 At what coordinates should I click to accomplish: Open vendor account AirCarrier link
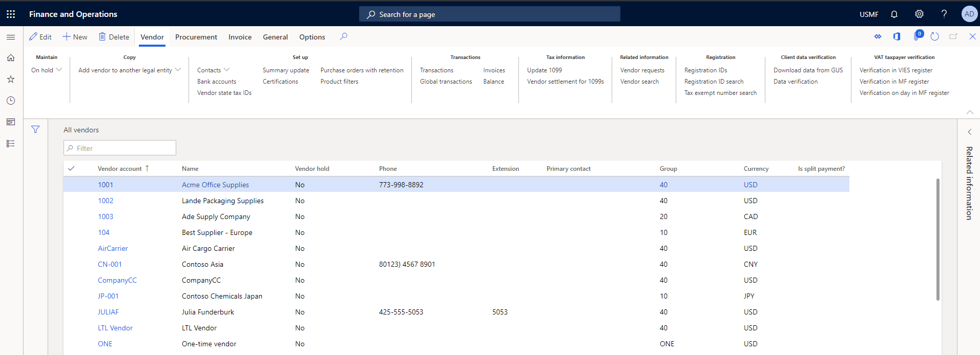[113, 248]
